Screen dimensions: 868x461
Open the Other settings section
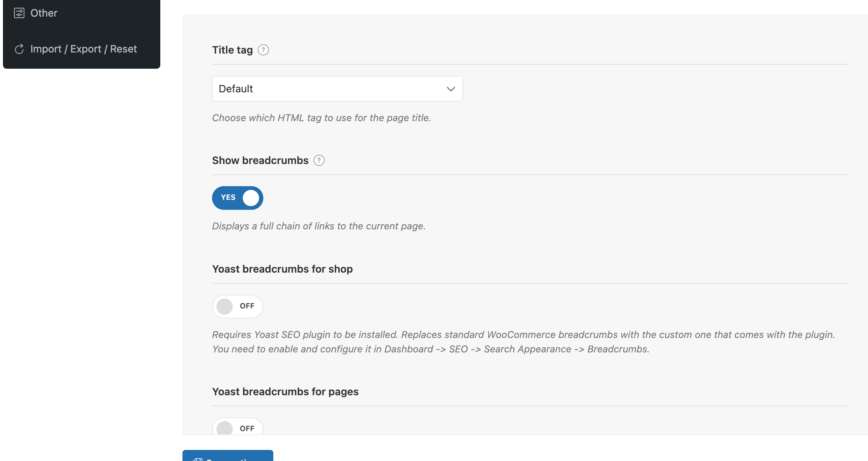[x=44, y=13]
